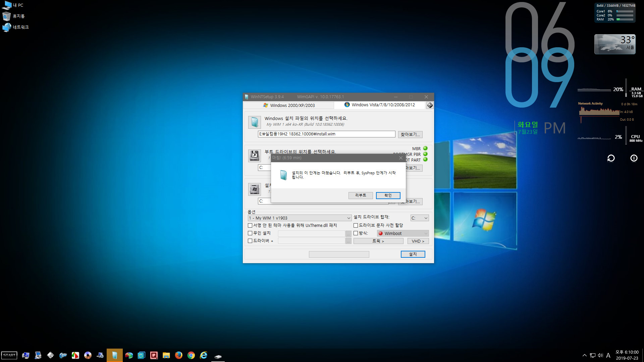The height and width of the screenshot is (362, 644).
Task: Click the power gadget icon
Action: pos(634,158)
